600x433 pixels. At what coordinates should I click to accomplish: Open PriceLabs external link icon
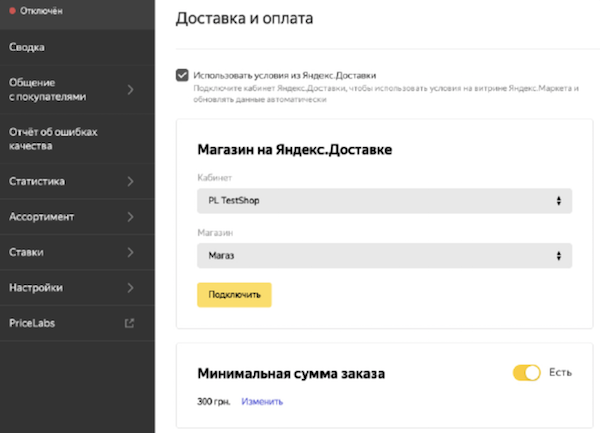pos(129,323)
